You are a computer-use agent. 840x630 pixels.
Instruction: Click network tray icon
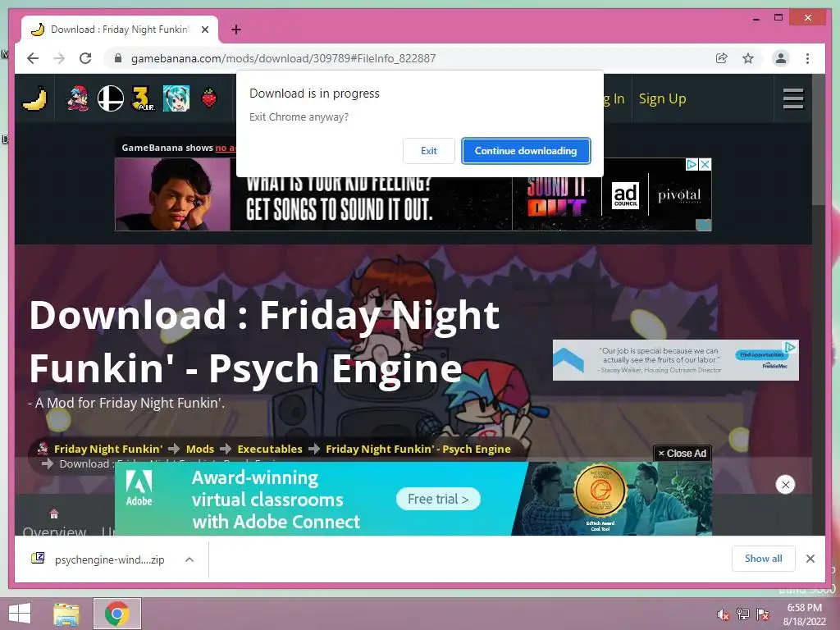pyautogui.click(x=743, y=614)
